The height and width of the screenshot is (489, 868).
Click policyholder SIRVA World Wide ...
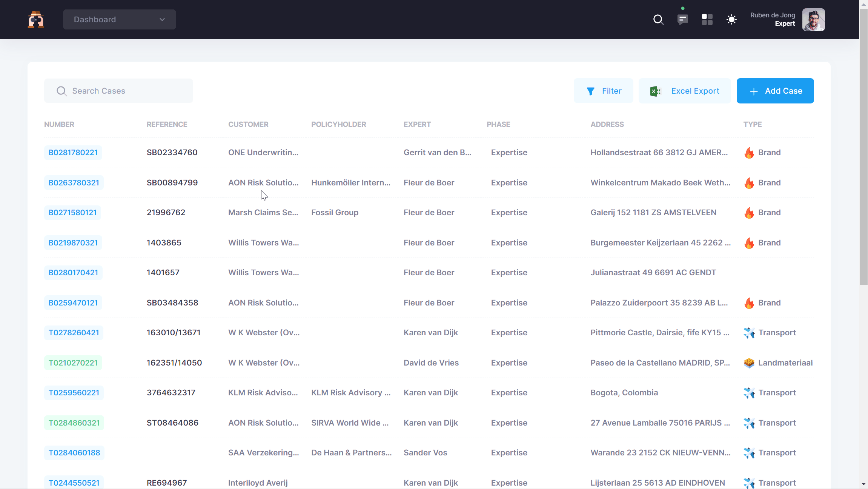(x=350, y=423)
